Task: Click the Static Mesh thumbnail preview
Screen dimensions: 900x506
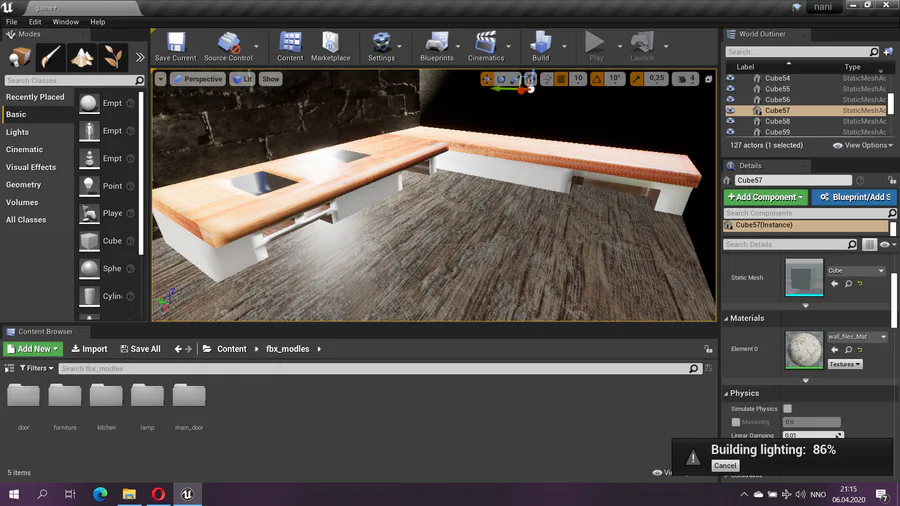Action: [x=804, y=278]
